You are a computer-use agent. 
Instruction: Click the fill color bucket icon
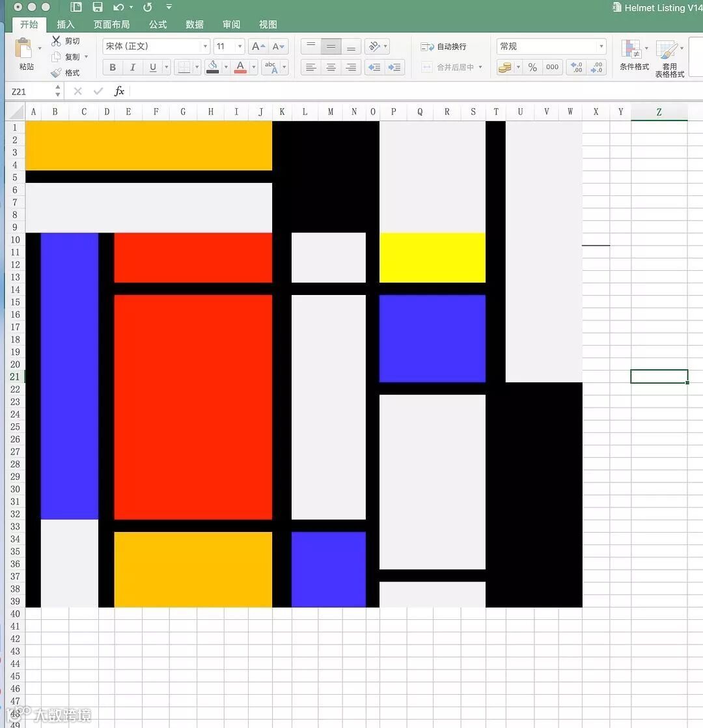(x=212, y=67)
